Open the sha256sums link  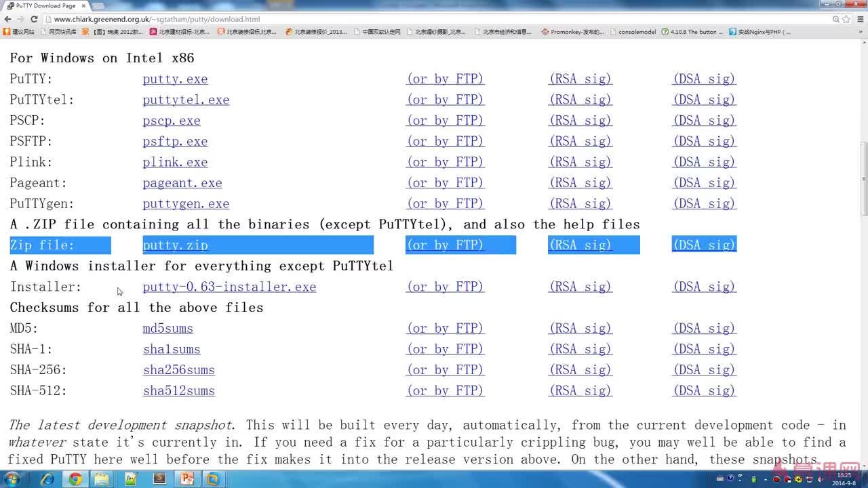(178, 370)
